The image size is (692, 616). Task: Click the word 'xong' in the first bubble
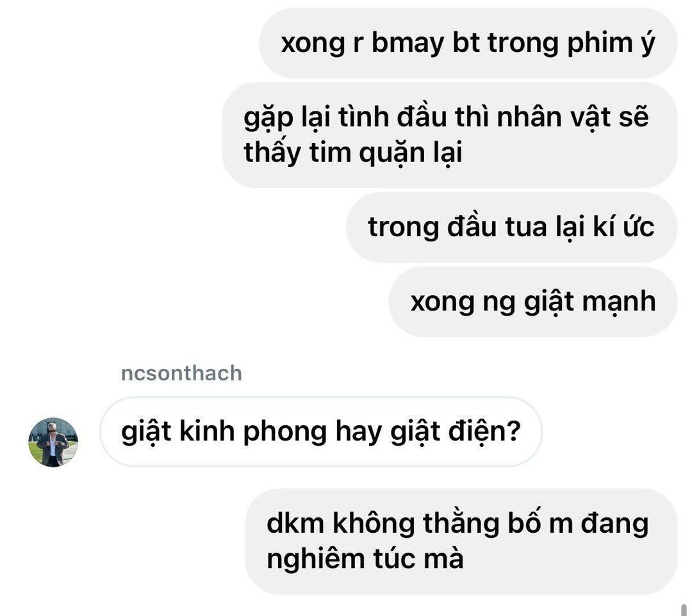(313, 44)
